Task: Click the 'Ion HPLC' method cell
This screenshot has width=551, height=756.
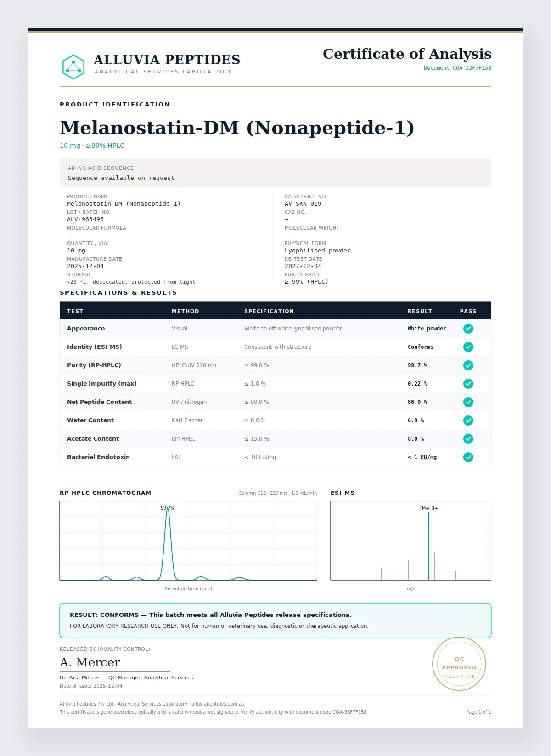Action: [184, 439]
